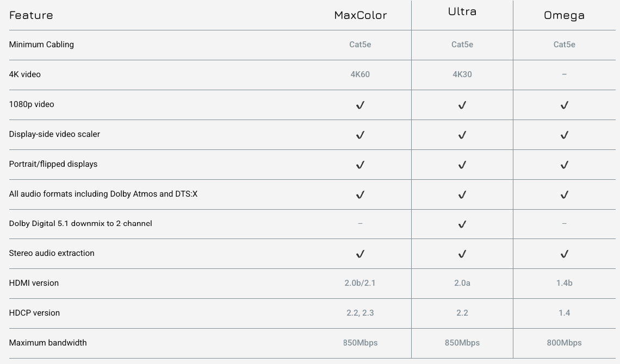Click the Ultra Stereo audio extraction checkmark
This screenshot has height=364, width=620.
[462, 254]
